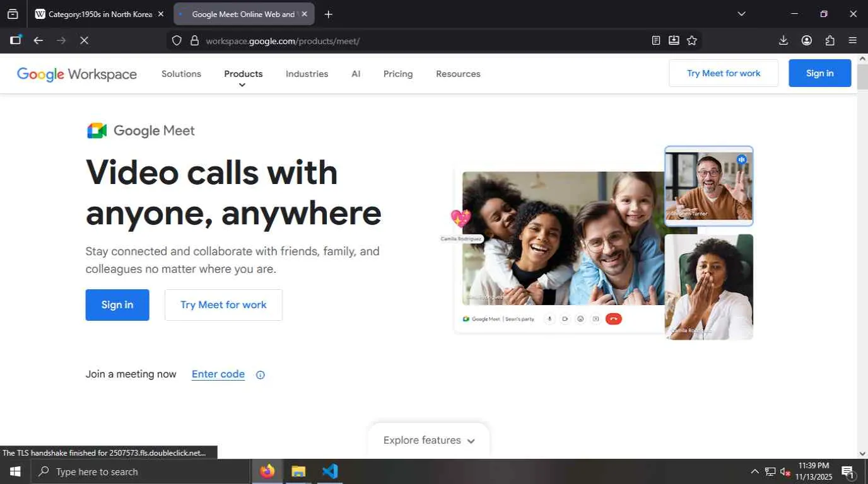Click Try Meet for work below the headline
Viewport: 868px width, 484px height.
tap(223, 305)
